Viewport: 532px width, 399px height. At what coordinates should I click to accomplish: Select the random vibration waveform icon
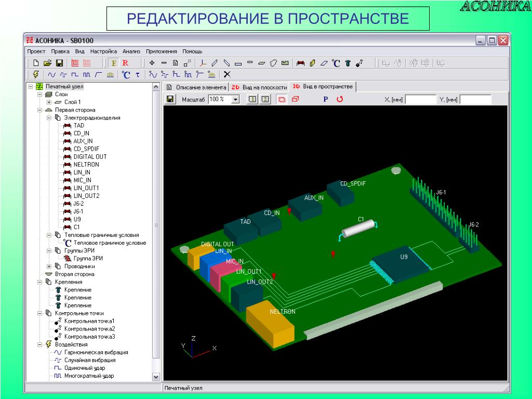coord(63,75)
